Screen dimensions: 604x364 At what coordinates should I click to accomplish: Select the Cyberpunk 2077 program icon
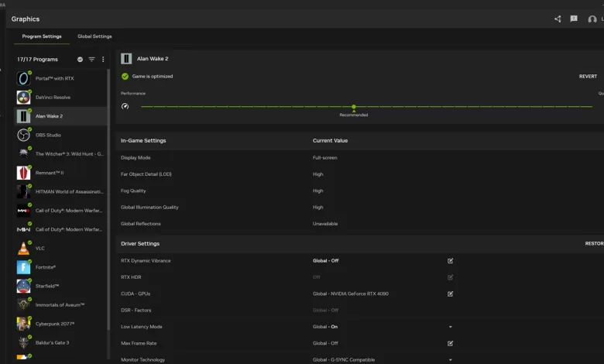[x=23, y=324]
